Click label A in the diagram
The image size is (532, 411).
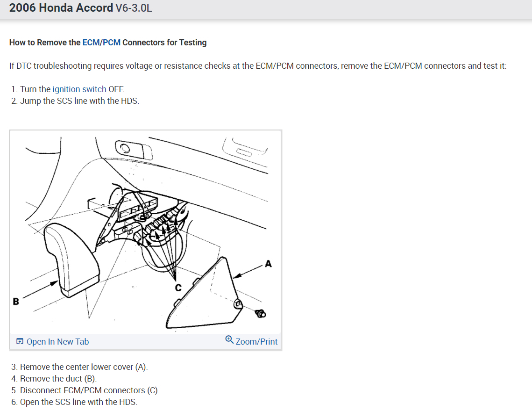pos(268,264)
